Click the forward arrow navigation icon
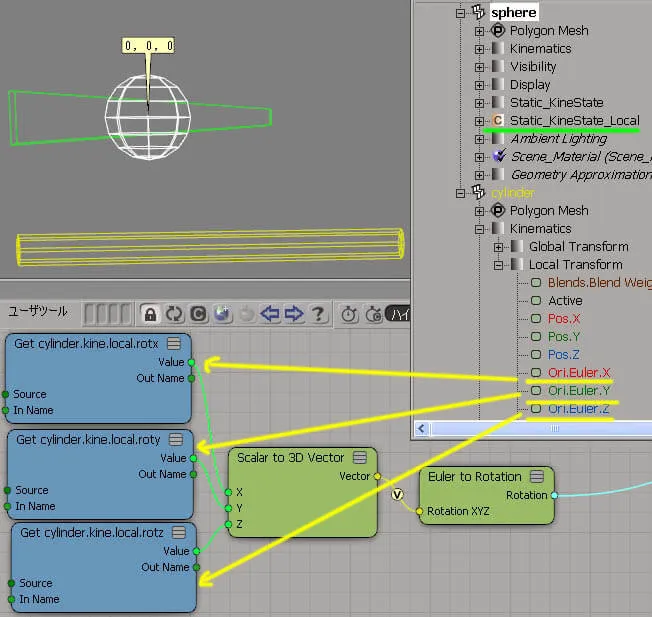The width and height of the screenshot is (652, 617). (294, 314)
